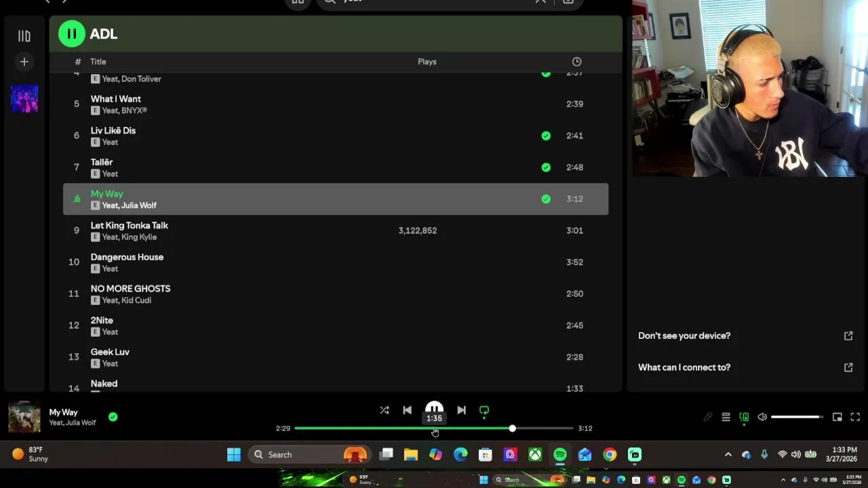868x488 pixels.
Task: Open Google Chrome from the taskbar
Action: point(610,455)
